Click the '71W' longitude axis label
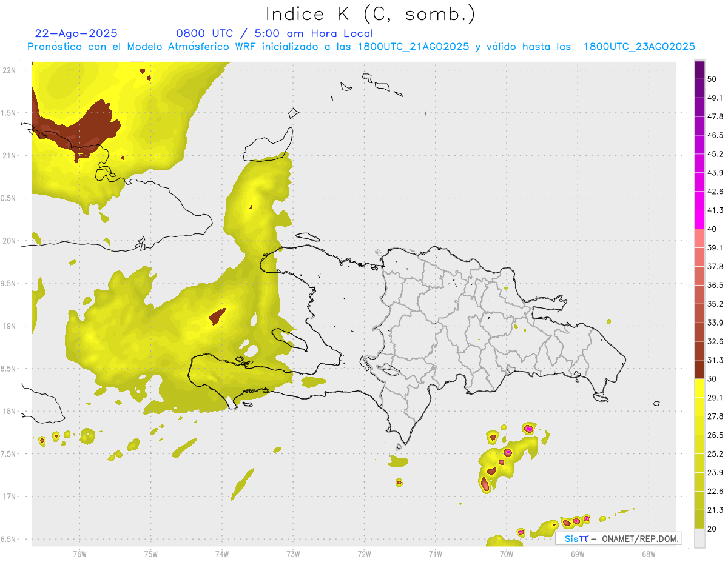This screenshot has height=562, width=728. pyautogui.click(x=435, y=554)
